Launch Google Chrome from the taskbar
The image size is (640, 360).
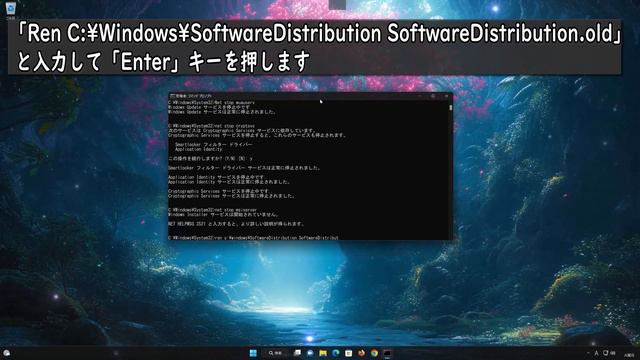tap(374, 353)
